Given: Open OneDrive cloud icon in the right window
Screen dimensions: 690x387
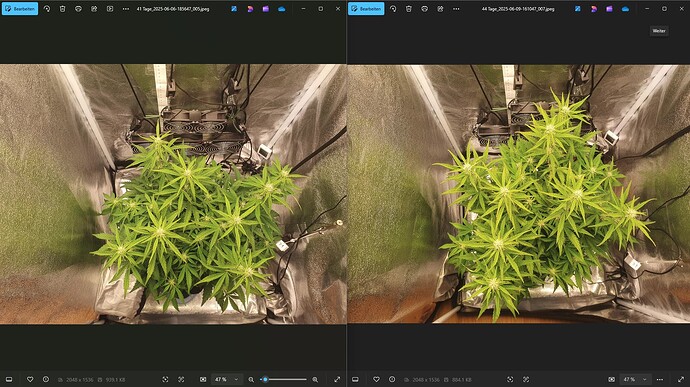Looking at the screenshot, I should [x=625, y=9].
